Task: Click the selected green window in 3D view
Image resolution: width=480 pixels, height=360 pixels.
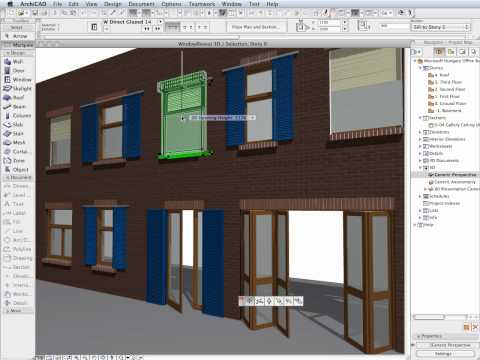Action: click(183, 117)
